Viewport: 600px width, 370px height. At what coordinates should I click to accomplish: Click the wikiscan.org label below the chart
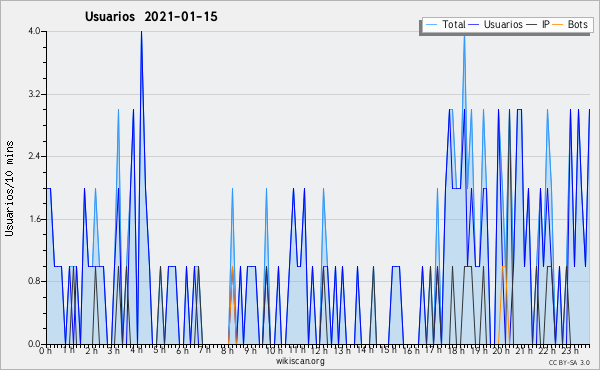point(300,361)
